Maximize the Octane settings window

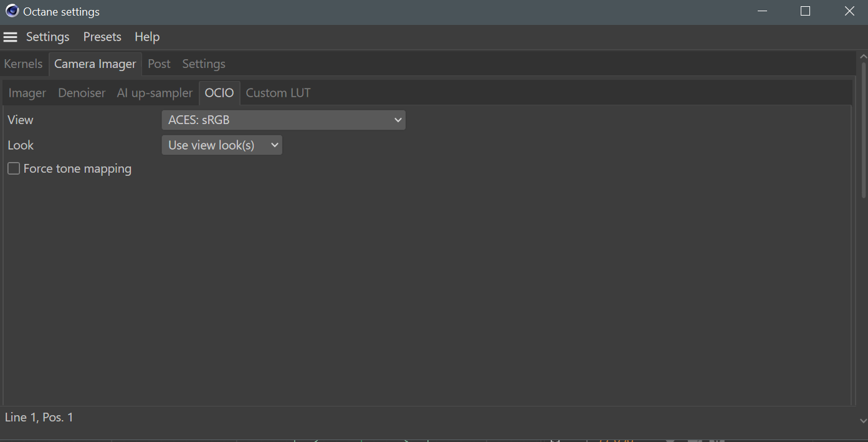point(805,11)
